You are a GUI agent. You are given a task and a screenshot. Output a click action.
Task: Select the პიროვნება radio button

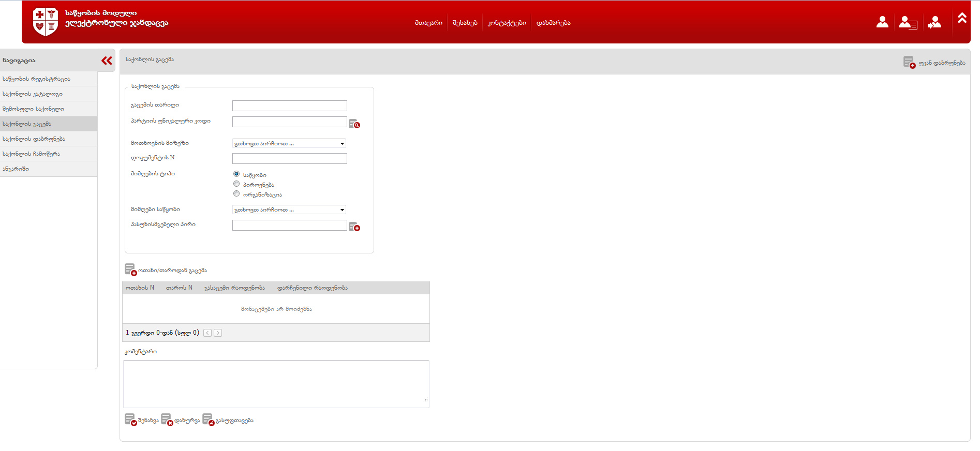pyautogui.click(x=236, y=184)
